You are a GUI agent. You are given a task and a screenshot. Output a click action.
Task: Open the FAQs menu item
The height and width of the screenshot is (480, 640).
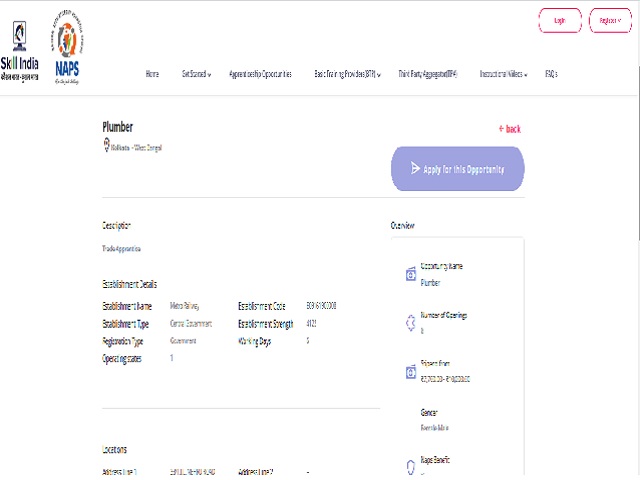pyautogui.click(x=551, y=74)
